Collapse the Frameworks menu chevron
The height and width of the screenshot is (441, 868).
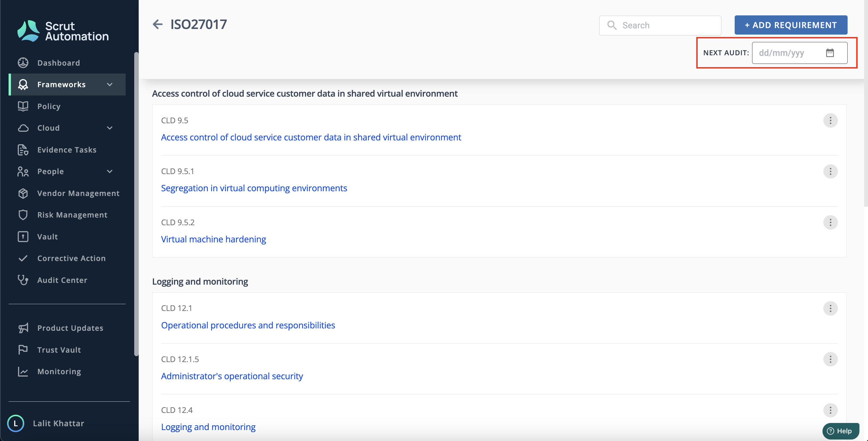coord(109,85)
